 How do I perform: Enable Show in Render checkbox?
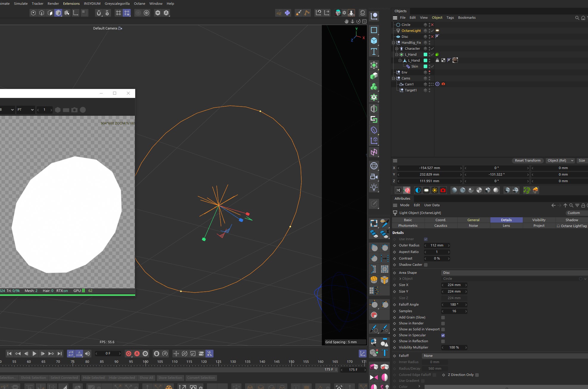point(443,324)
